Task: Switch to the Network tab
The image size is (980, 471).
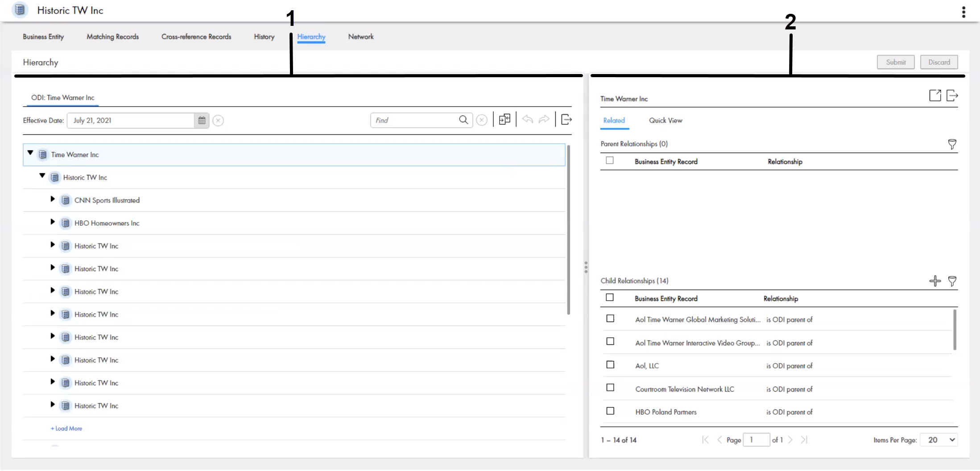Action: (x=360, y=37)
